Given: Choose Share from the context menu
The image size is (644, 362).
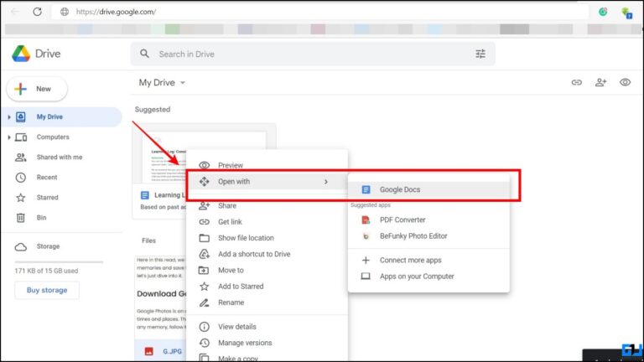Looking at the screenshot, I should [x=267, y=205].
